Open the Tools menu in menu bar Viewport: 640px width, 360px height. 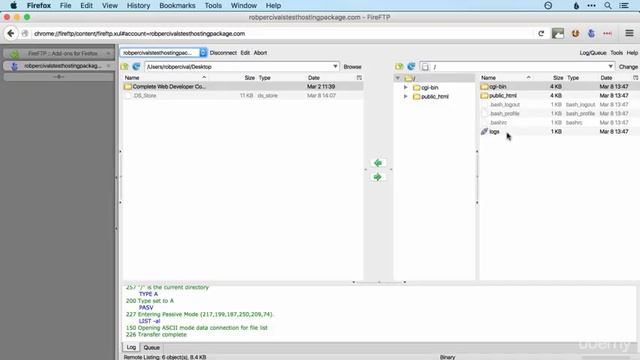[x=213, y=6]
